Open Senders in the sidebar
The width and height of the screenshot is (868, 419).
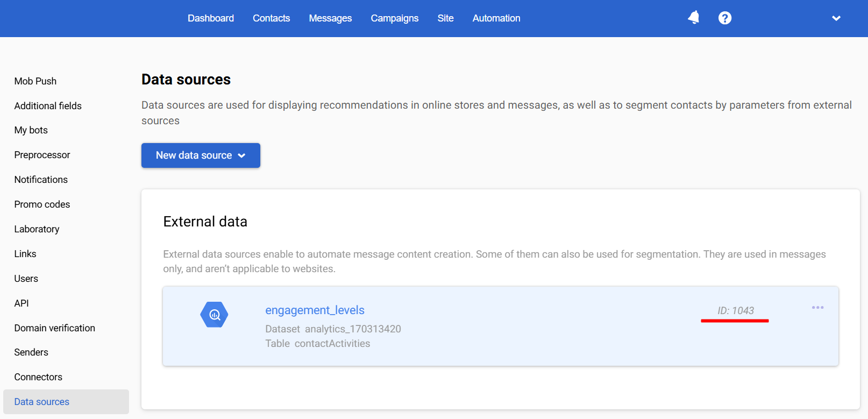tap(31, 352)
